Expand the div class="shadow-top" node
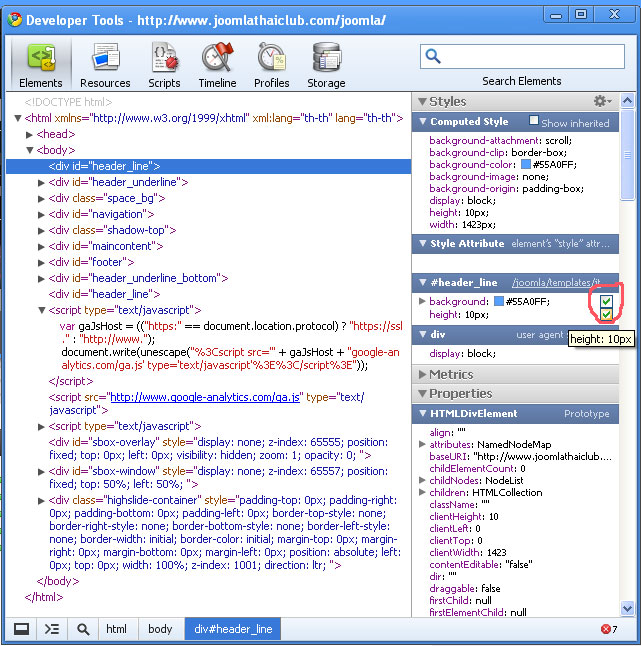The width and height of the screenshot is (641, 646). click(41, 231)
